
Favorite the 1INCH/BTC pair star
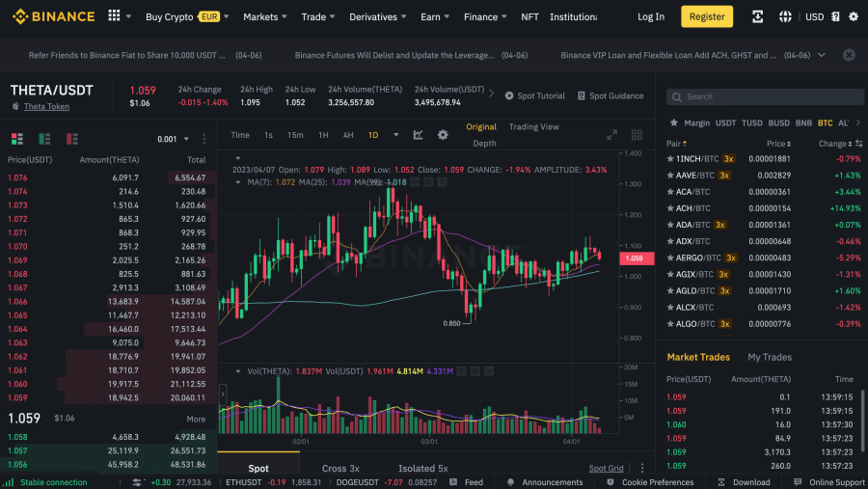(670, 158)
